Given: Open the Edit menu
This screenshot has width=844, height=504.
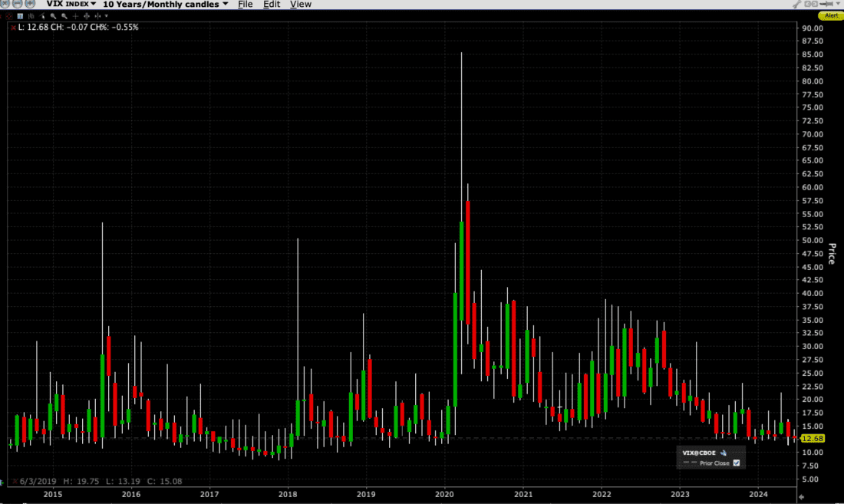Looking at the screenshot, I should click(x=272, y=4).
